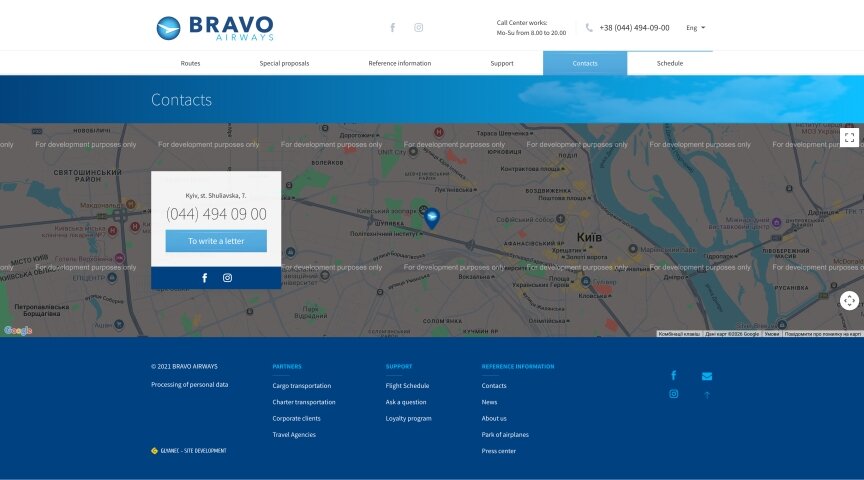Click the SUPPORT footer heading
The width and height of the screenshot is (864, 480).
[399, 366]
